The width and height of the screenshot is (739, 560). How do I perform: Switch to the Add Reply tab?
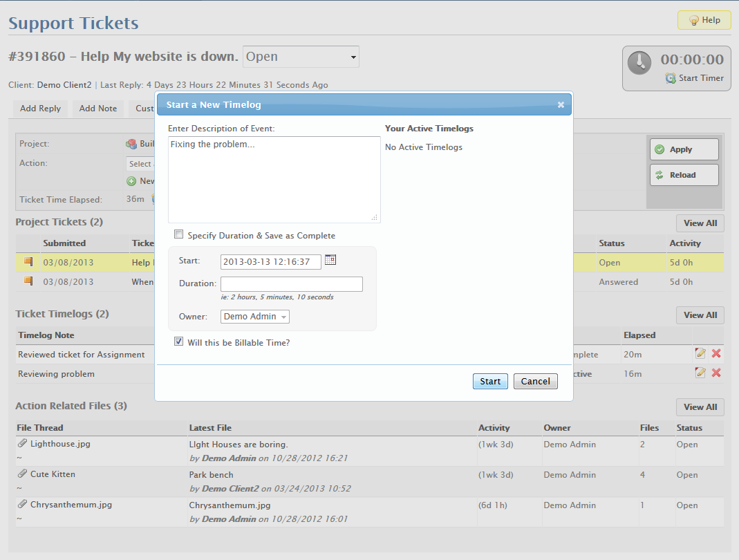40,109
